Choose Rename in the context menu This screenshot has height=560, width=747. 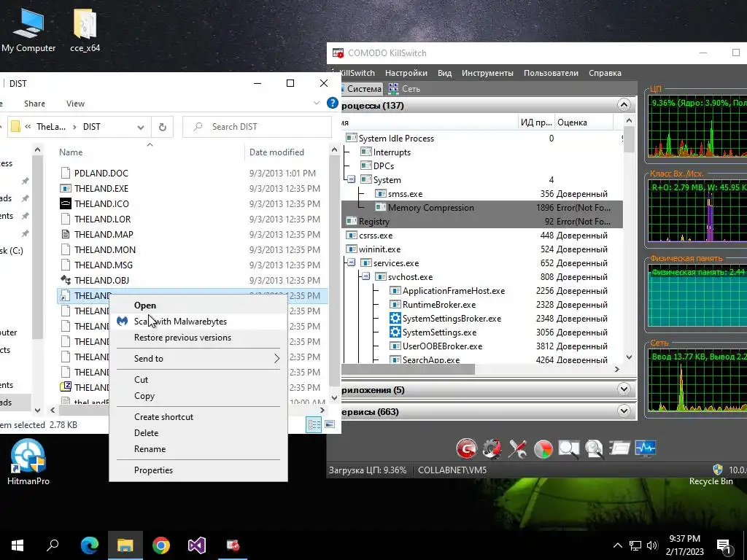click(198, 449)
